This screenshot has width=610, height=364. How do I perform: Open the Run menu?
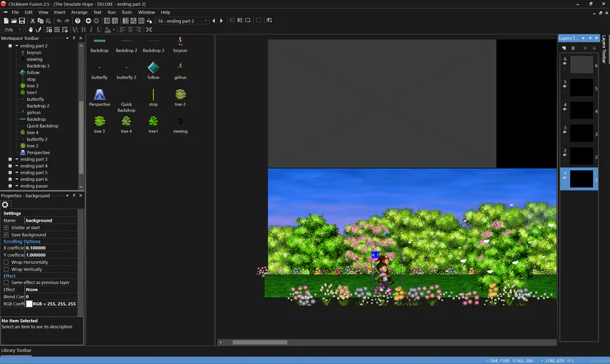112,12
